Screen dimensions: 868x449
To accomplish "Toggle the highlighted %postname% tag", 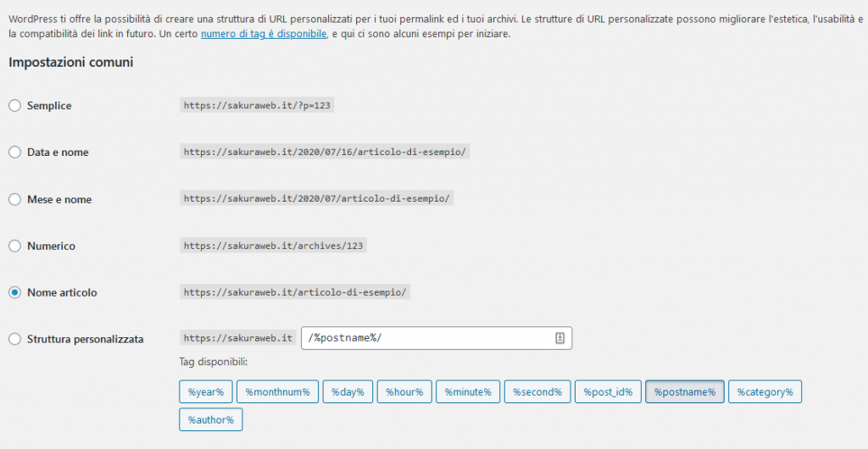I will coord(685,392).
